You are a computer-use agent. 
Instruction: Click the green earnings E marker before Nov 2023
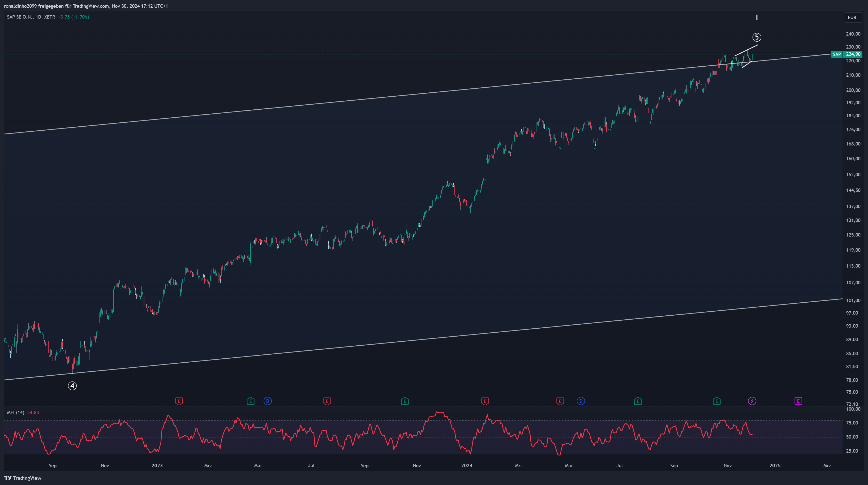coord(405,401)
